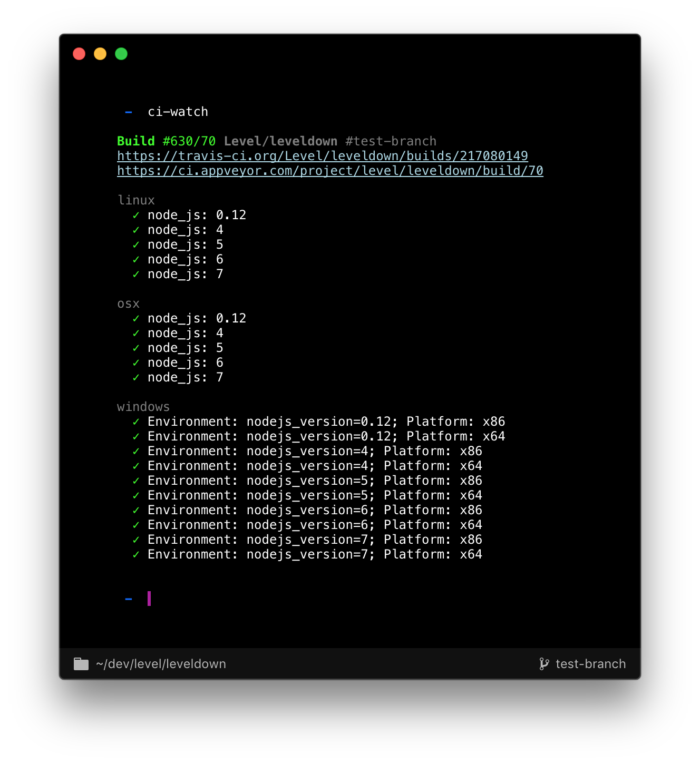Click the green maximize window button
Viewport: 700px width, 764px height.
pyautogui.click(x=121, y=54)
